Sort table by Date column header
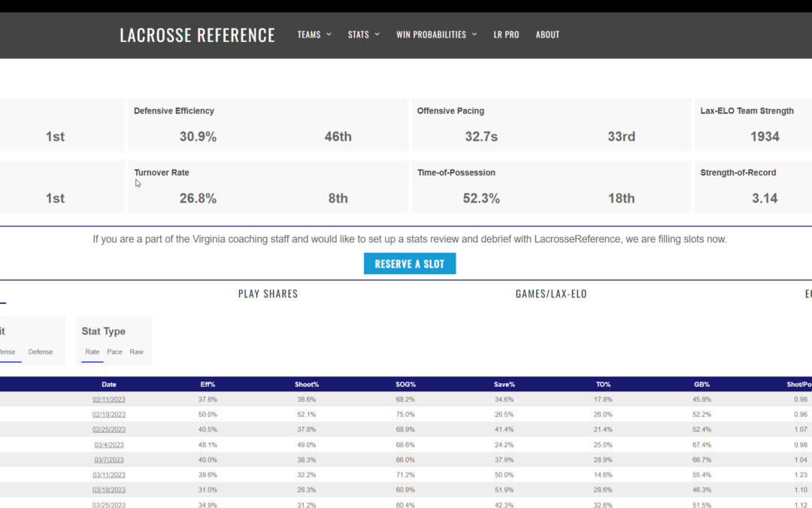 tap(109, 385)
